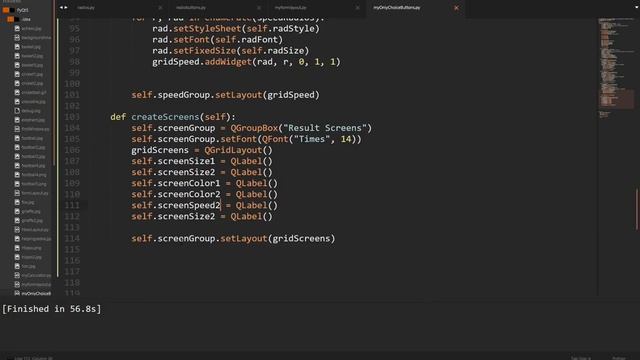Click 'self.screenSize1 = QLabel()' line

pos(202,161)
